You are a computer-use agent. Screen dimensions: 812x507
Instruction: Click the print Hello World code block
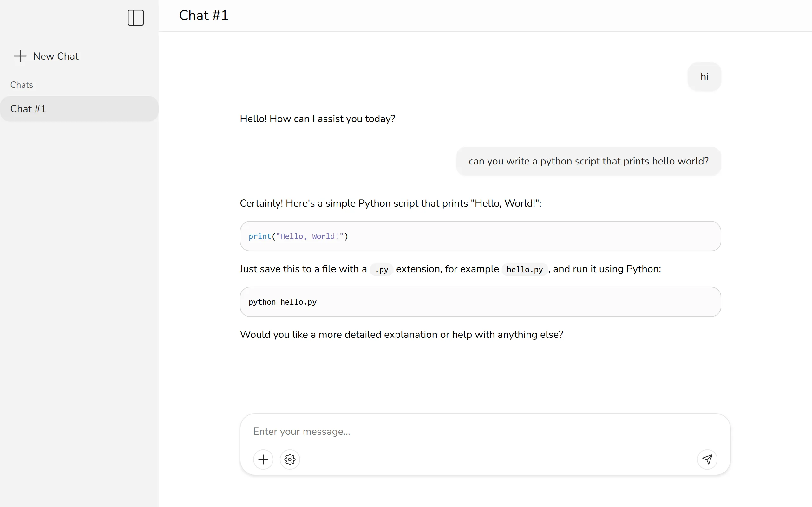[x=480, y=236]
